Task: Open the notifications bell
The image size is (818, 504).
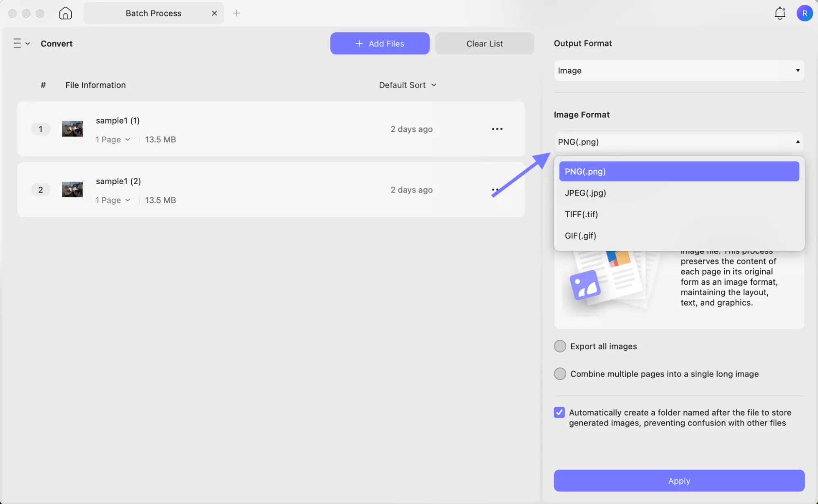Action: pyautogui.click(x=780, y=13)
